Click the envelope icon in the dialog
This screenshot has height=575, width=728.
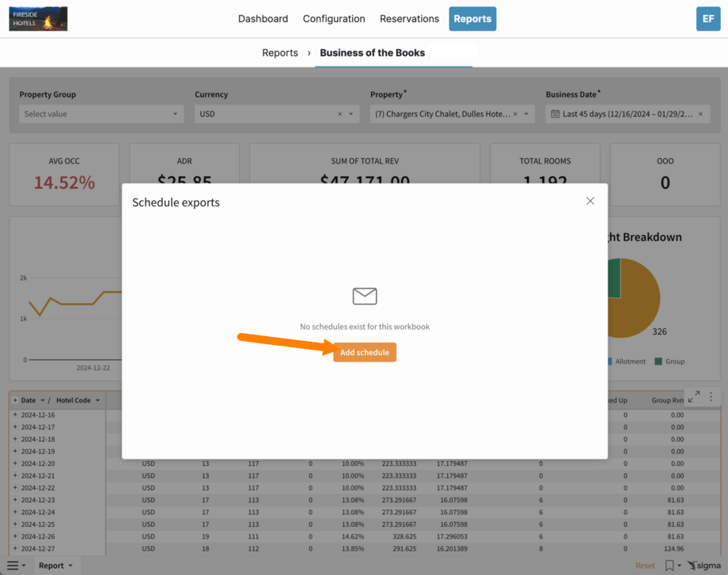tap(365, 296)
